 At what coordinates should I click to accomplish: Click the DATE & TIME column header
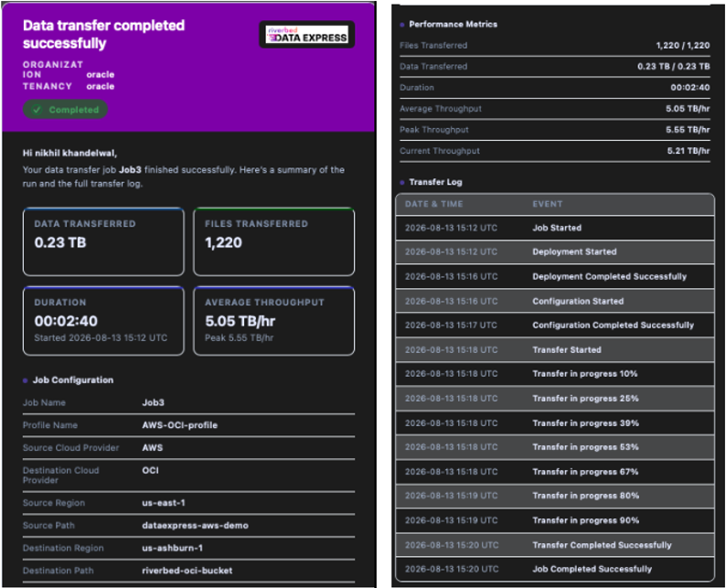433,204
